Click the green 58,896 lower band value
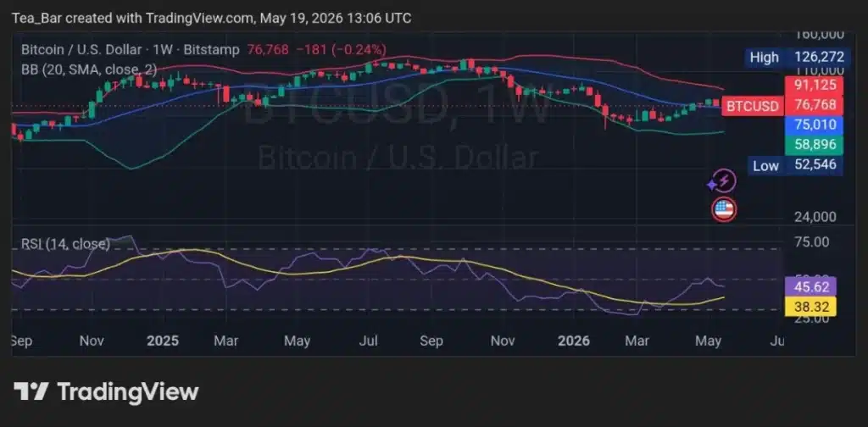The image size is (868, 427). 814,146
